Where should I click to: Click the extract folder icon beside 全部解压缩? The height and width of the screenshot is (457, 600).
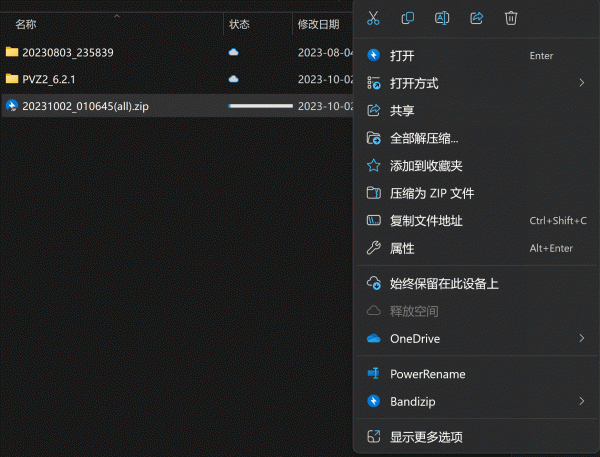[x=373, y=138]
